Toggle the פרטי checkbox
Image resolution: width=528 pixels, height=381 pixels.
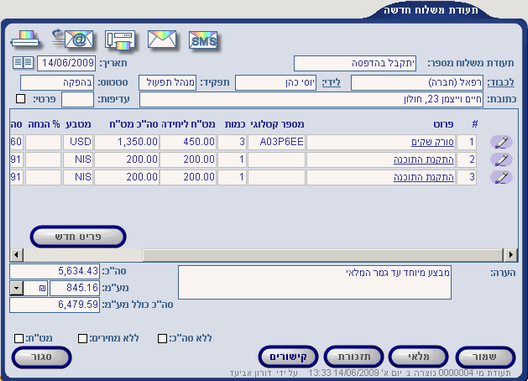point(21,99)
